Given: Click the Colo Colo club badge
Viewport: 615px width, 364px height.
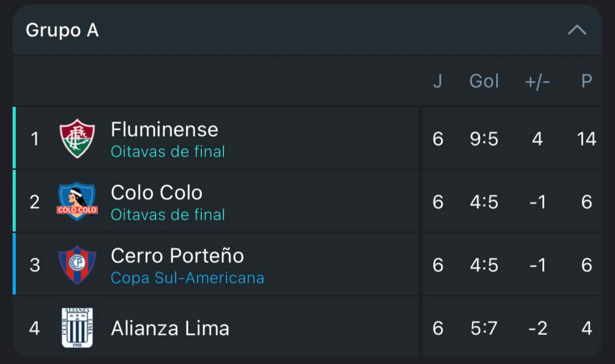Looking at the screenshot, I should pyautogui.click(x=77, y=201).
